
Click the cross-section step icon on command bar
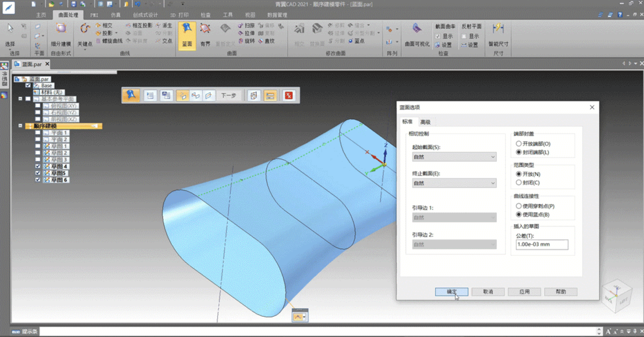[x=183, y=95]
